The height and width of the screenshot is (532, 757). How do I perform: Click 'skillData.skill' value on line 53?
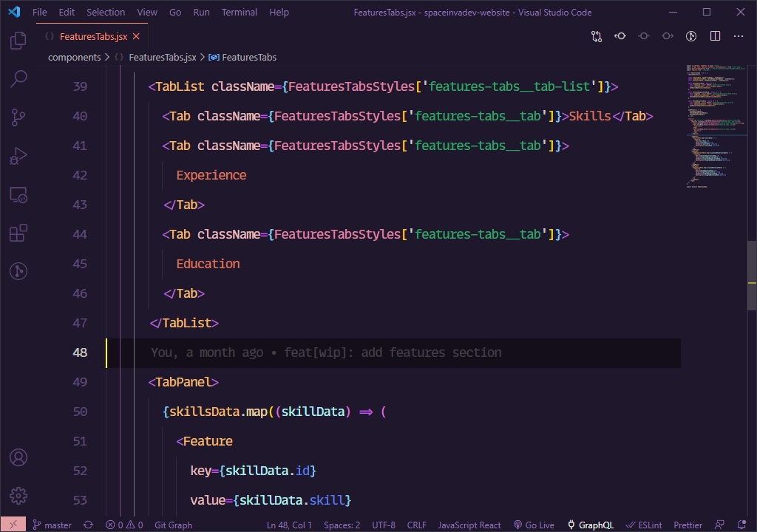[x=291, y=501]
